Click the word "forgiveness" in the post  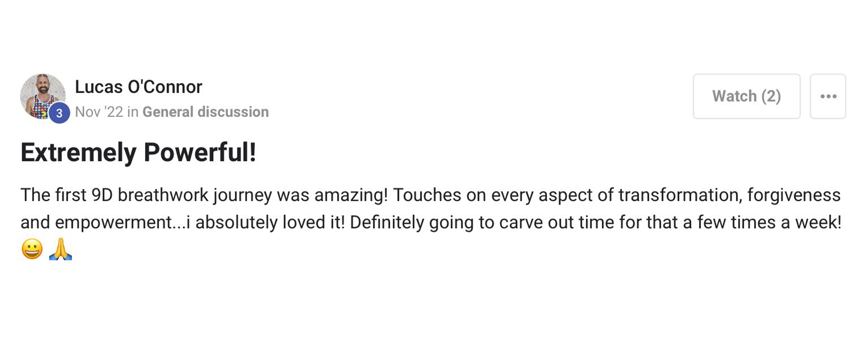click(x=794, y=195)
